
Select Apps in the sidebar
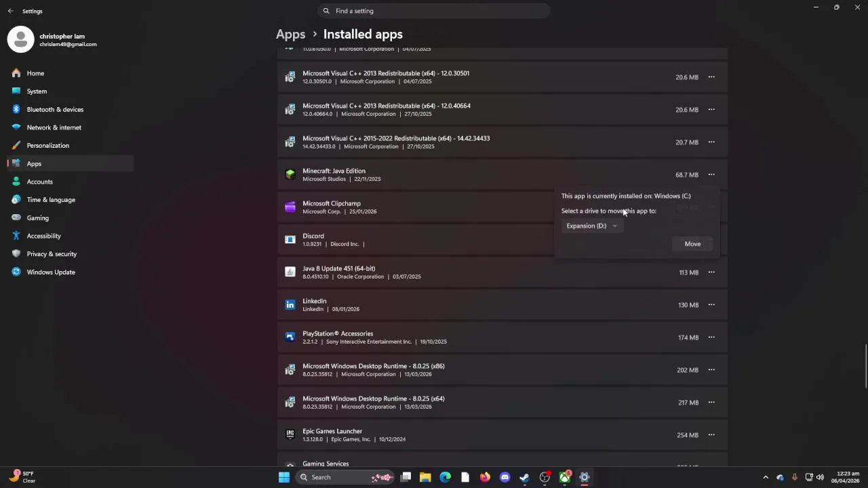point(71,163)
